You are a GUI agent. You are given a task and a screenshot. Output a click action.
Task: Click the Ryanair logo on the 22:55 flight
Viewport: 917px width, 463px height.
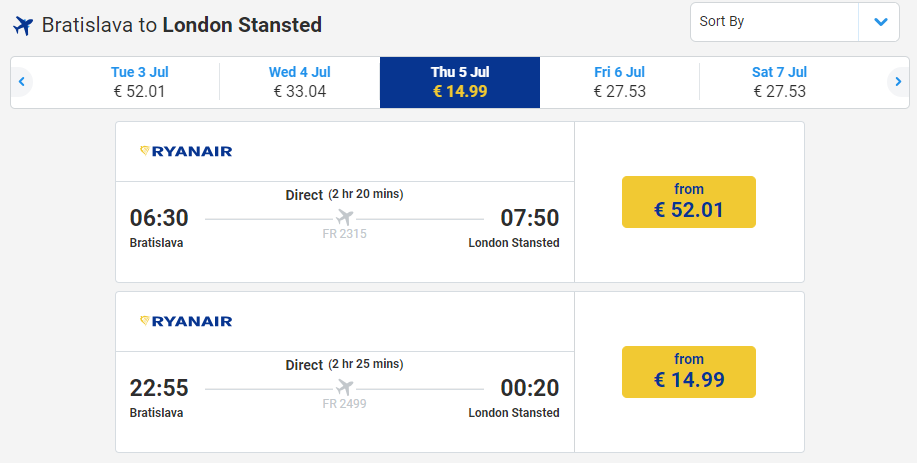pyautogui.click(x=186, y=321)
